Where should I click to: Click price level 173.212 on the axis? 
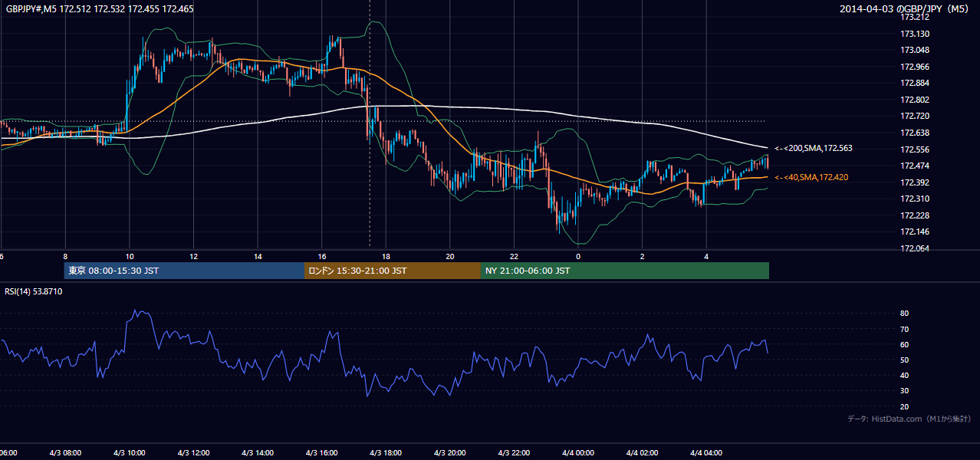point(915,17)
